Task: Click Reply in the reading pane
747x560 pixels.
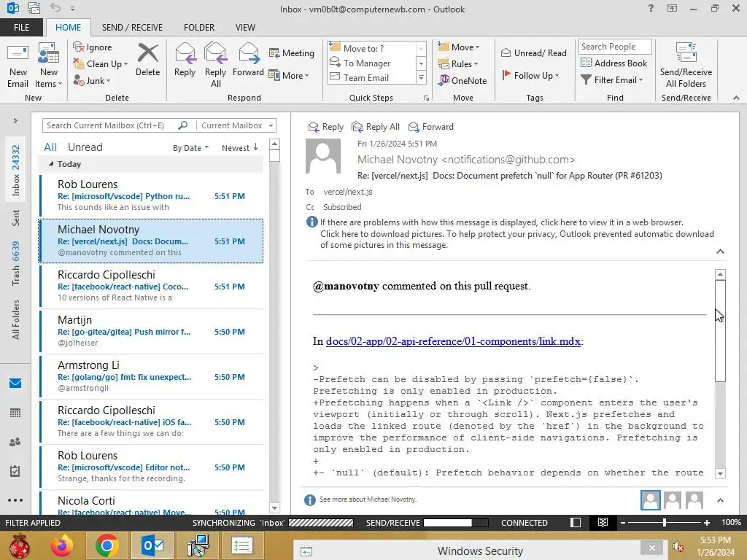Action: tap(326, 127)
